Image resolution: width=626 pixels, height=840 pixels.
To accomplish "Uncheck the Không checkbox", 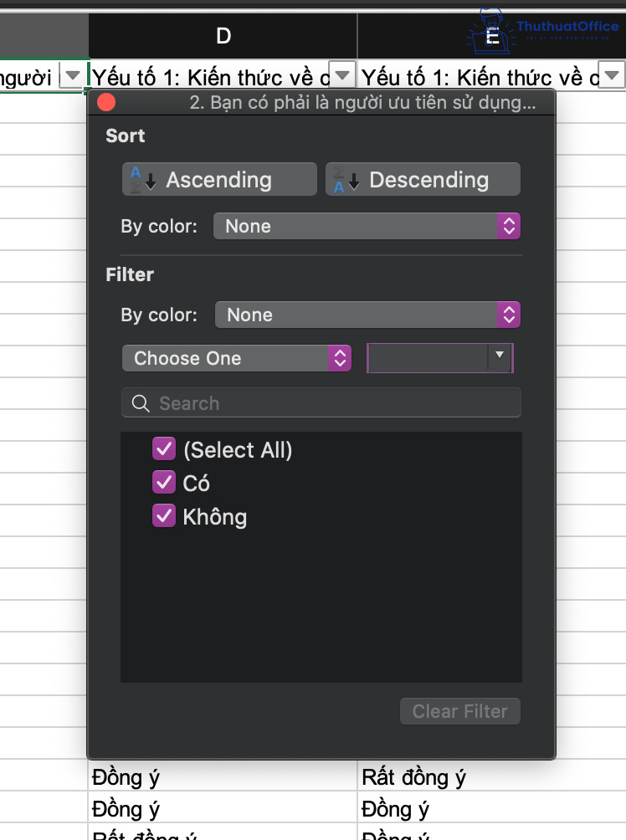I will [x=163, y=516].
